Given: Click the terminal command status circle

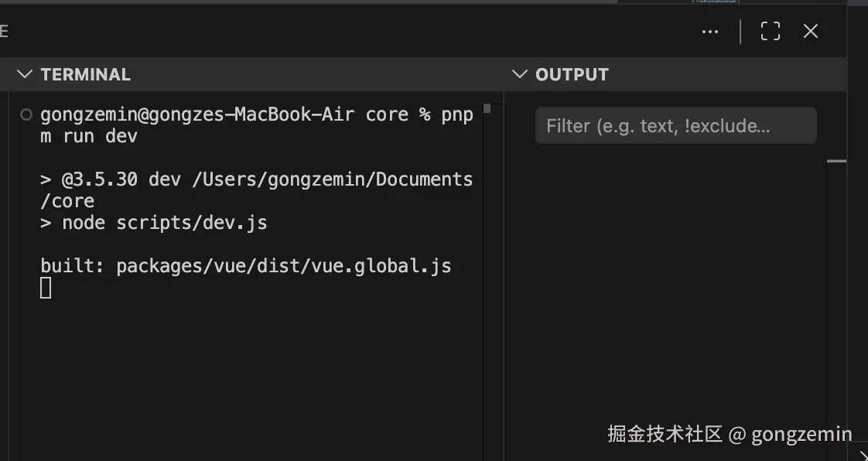Looking at the screenshot, I should pyautogui.click(x=26, y=115).
